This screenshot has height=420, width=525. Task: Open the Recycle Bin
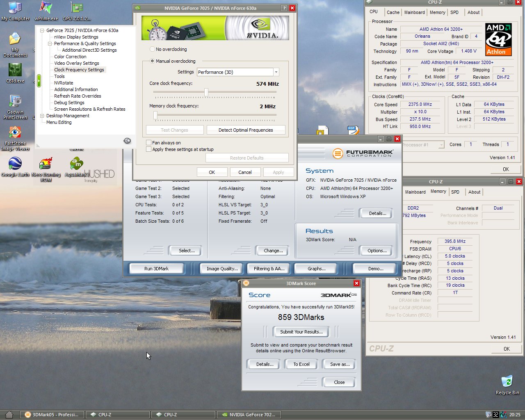[x=507, y=385]
